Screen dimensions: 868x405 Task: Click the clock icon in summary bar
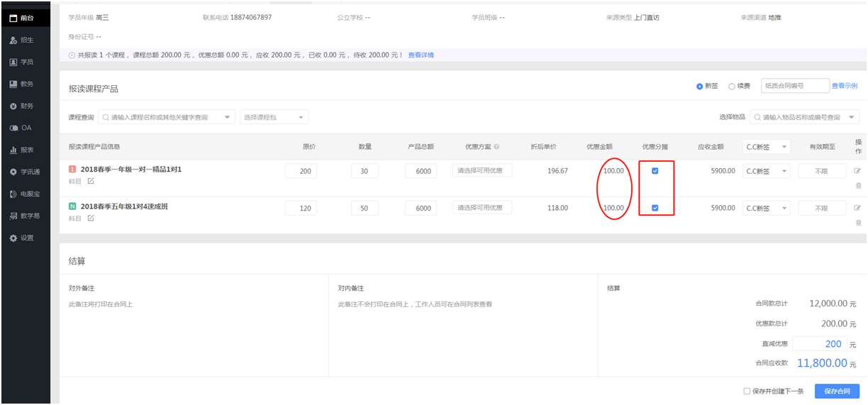click(x=72, y=55)
